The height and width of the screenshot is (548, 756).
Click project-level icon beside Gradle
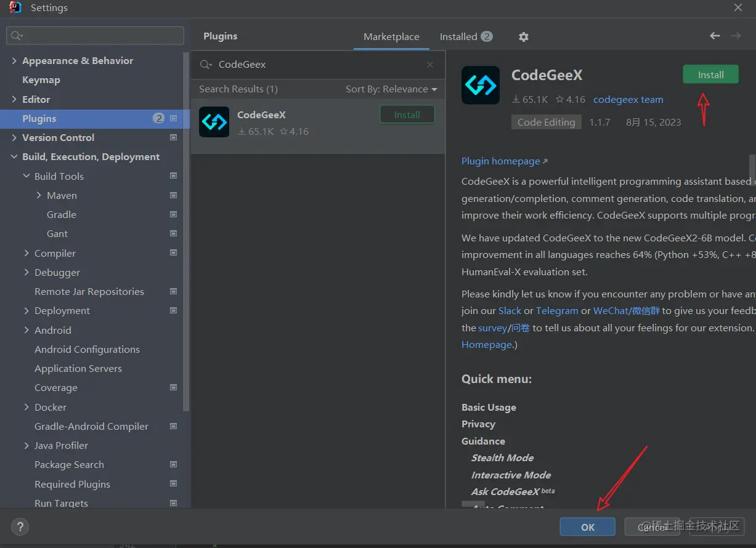click(x=173, y=214)
